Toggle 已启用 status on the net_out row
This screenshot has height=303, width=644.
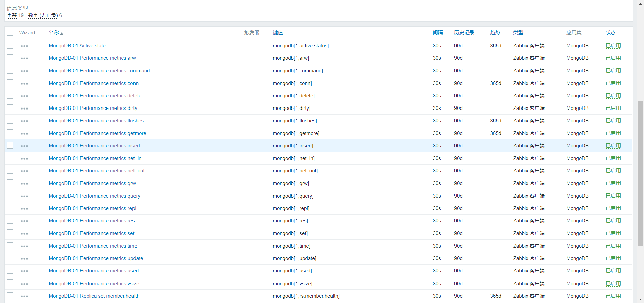click(x=613, y=171)
